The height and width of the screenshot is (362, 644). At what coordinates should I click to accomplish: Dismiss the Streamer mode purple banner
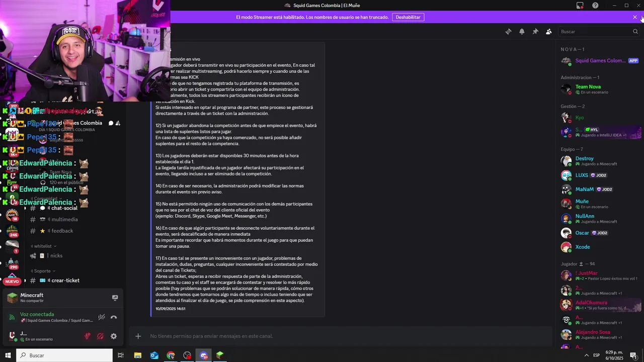point(635,17)
